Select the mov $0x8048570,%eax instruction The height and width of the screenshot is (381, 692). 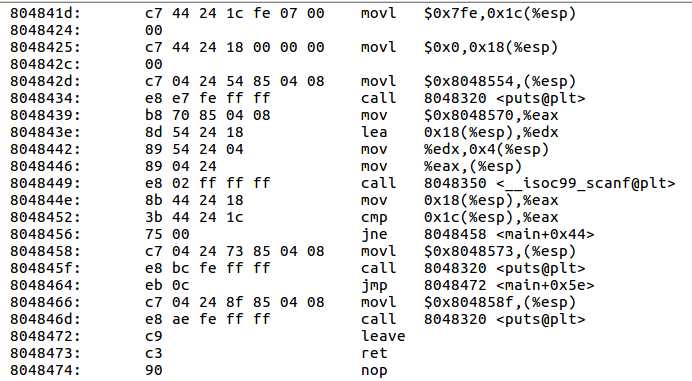coord(459,115)
